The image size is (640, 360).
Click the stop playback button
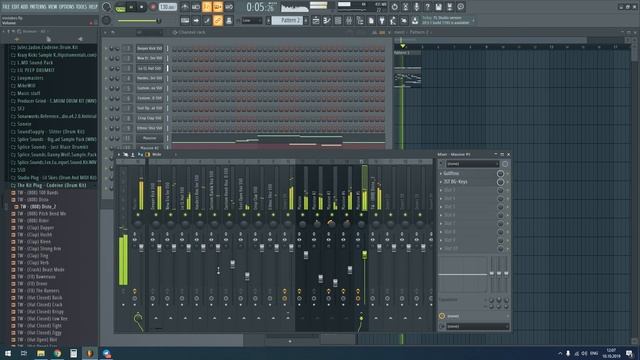(x=142, y=7)
